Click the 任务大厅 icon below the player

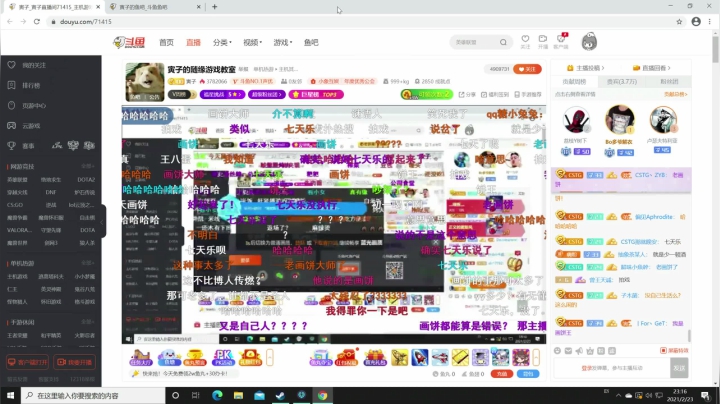tap(141, 357)
